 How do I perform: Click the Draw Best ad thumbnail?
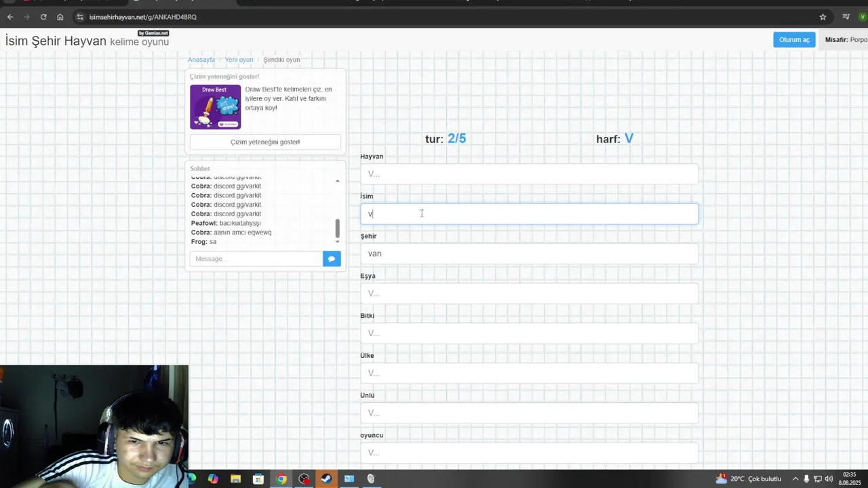click(x=215, y=106)
